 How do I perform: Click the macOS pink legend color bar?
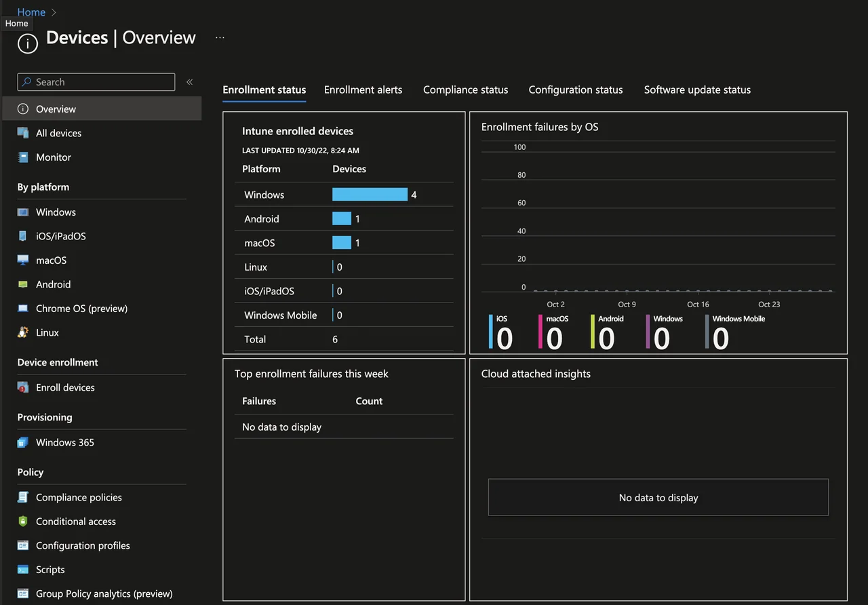pyautogui.click(x=540, y=332)
